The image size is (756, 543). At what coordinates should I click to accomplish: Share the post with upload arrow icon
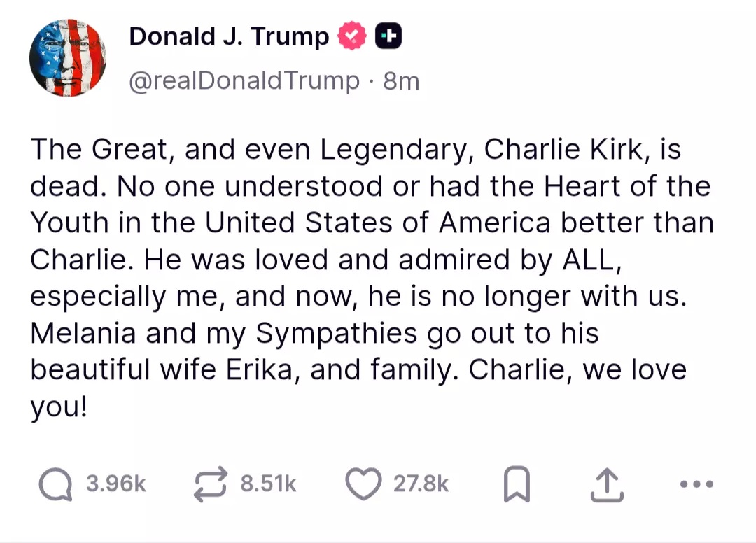click(606, 484)
